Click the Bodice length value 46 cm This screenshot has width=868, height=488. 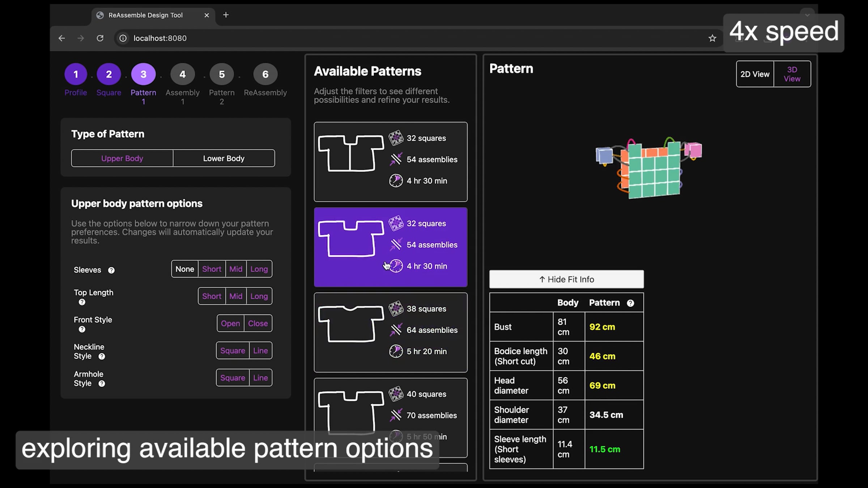(602, 356)
